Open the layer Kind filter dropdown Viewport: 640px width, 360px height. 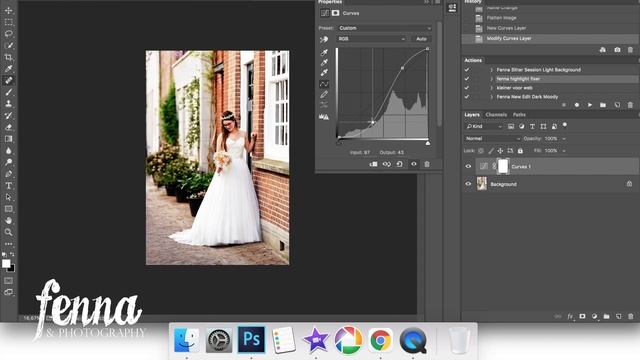tap(484, 127)
